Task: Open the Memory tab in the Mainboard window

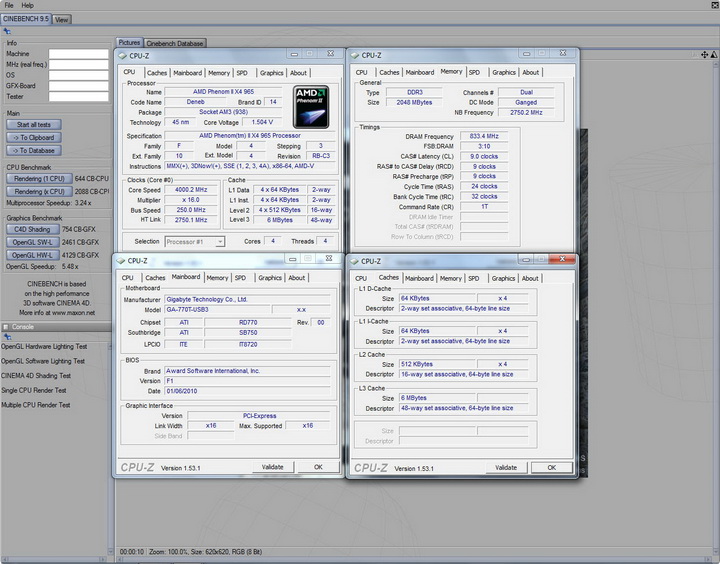Action: (x=217, y=277)
